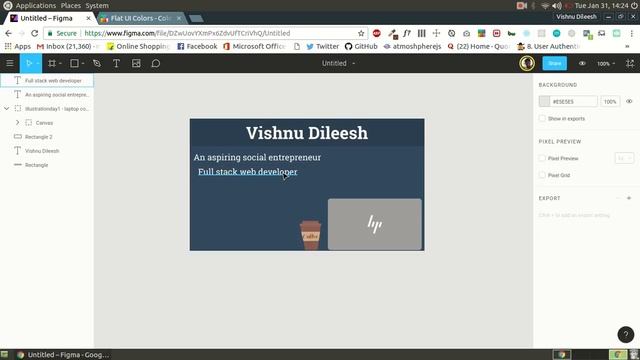
Task: Switch to the Flat UI Colors tab
Action: (141, 18)
